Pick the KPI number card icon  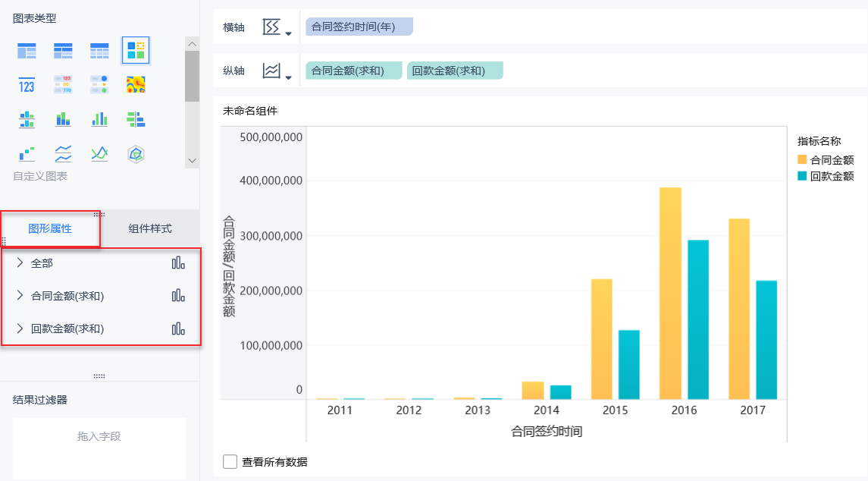pos(27,84)
